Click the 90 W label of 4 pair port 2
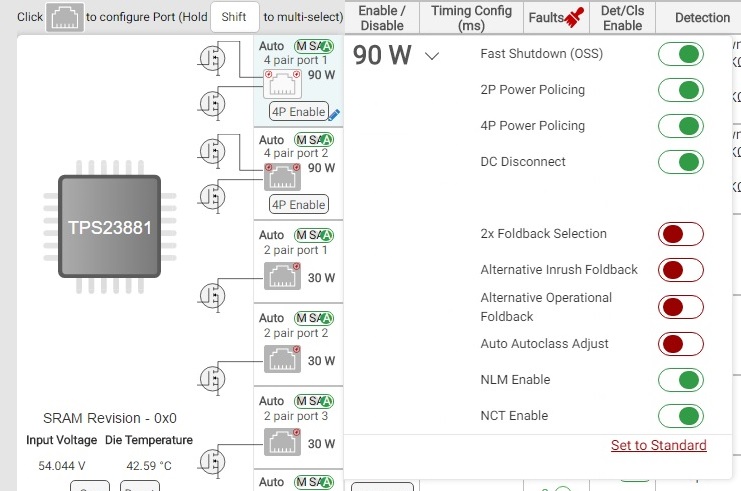The width and height of the screenshot is (741, 491). click(x=321, y=168)
